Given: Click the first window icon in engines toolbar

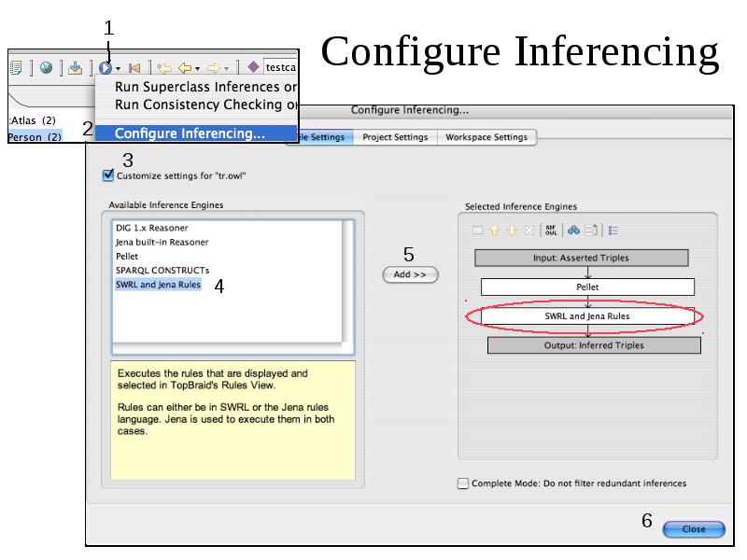Looking at the screenshot, I should (478, 231).
